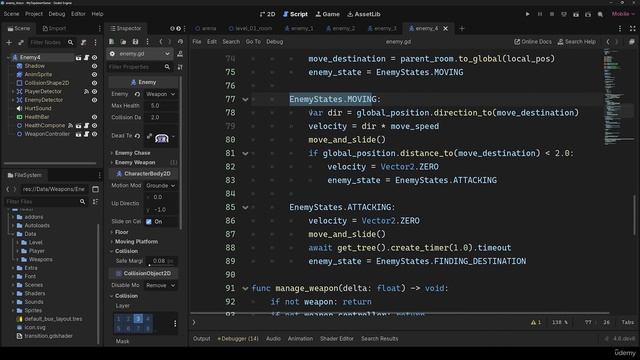Open the Shader Editor bottom panel
640x360 pixels.
click(337, 339)
